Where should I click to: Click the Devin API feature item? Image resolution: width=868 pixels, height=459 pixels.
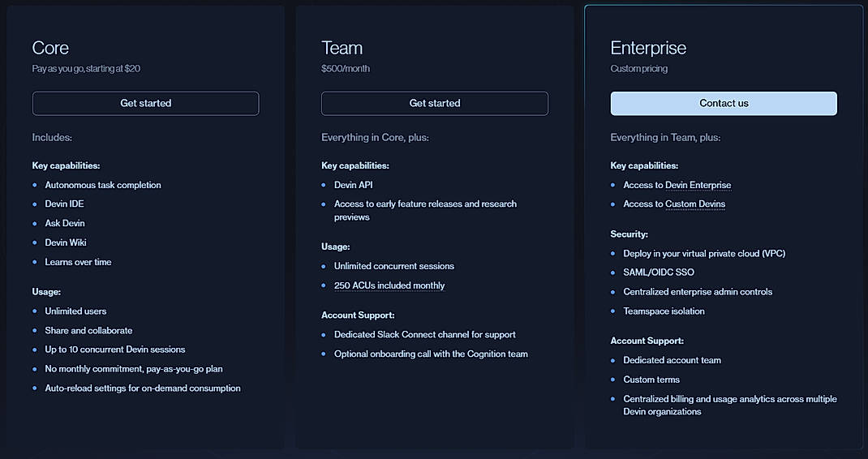coord(354,185)
